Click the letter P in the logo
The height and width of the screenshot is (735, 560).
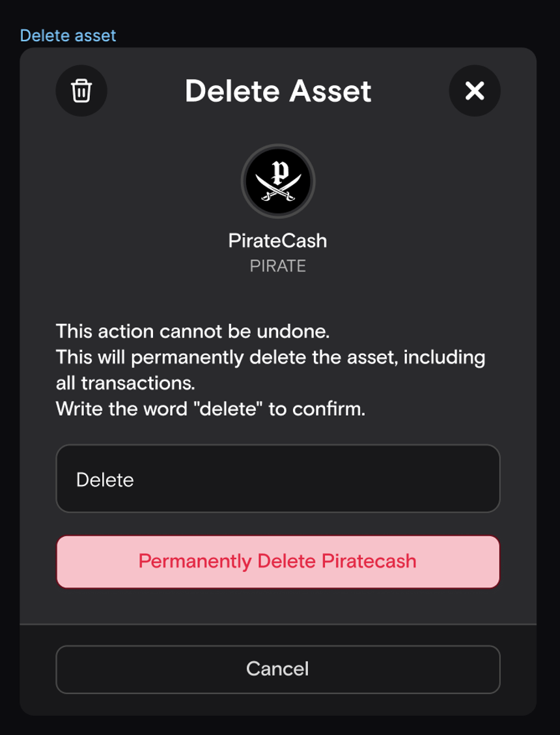click(279, 171)
